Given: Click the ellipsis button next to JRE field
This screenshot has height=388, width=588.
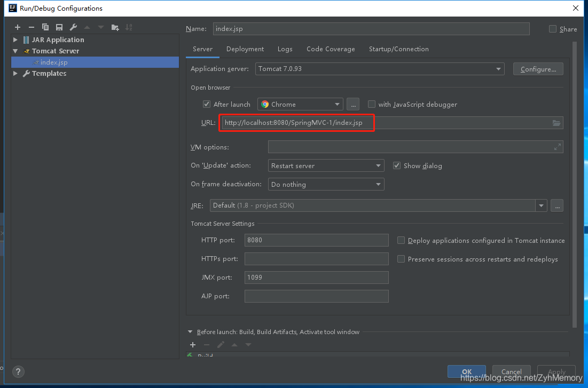Looking at the screenshot, I should (557, 206).
